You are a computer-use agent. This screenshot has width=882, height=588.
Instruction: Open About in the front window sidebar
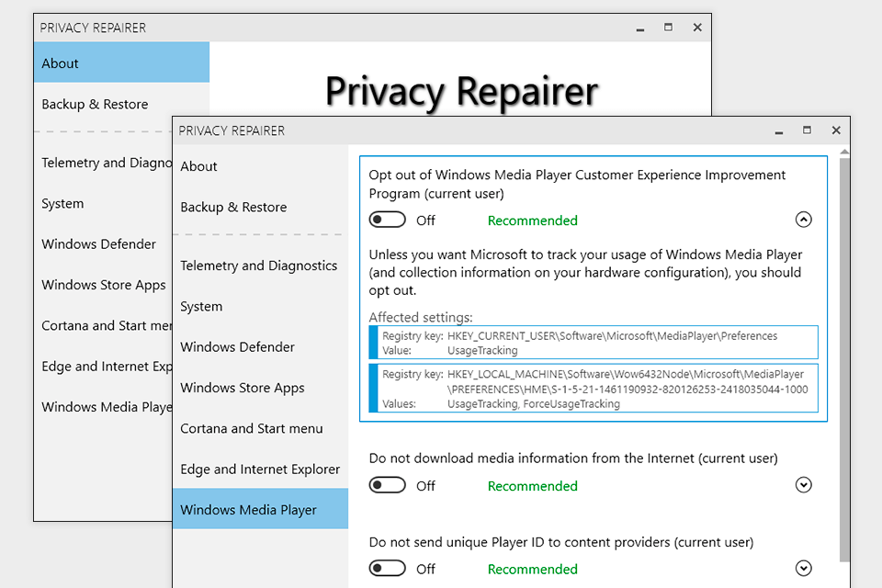(x=260, y=166)
